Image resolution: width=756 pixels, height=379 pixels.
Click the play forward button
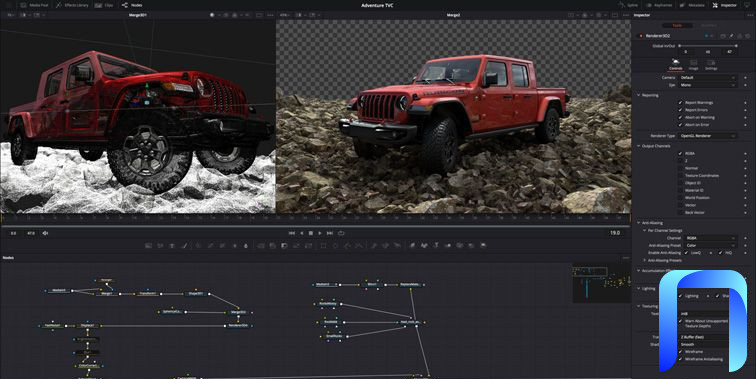(320, 233)
